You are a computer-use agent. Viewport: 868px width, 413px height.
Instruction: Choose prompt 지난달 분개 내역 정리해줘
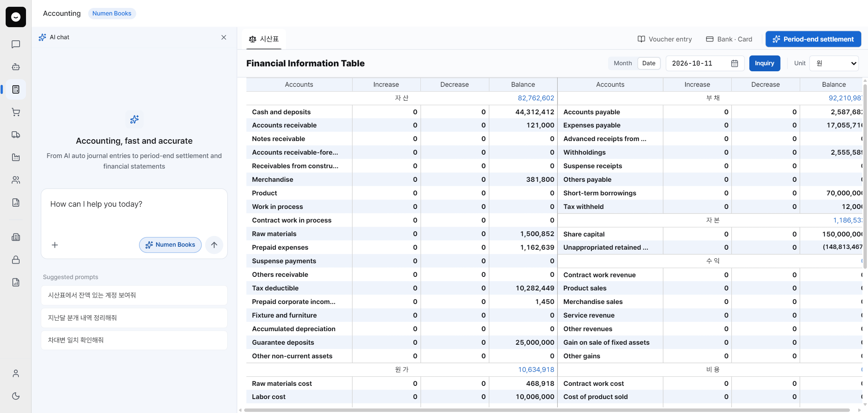tap(134, 318)
